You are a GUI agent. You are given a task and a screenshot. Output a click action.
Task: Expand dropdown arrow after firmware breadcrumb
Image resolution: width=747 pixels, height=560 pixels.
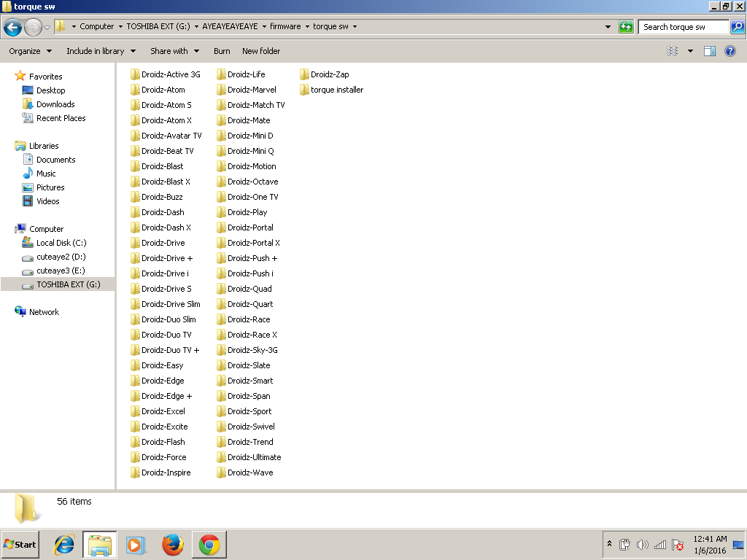[x=307, y=27]
